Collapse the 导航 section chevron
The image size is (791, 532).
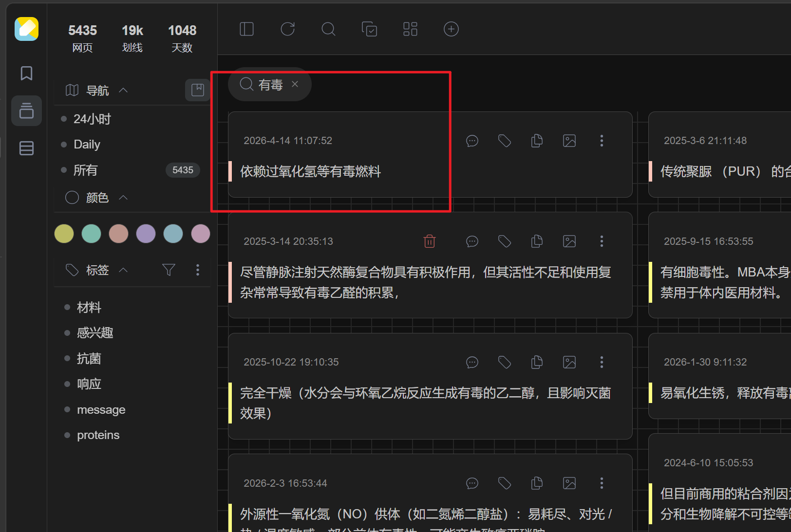pos(124,91)
